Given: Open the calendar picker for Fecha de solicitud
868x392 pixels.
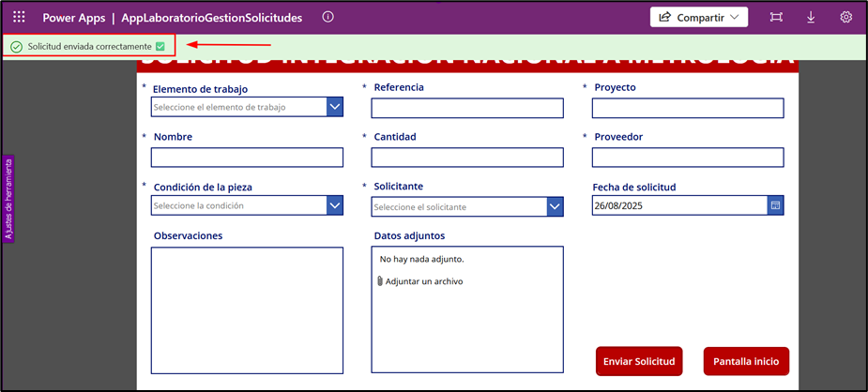Looking at the screenshot, I should click(x=775, y=205).
